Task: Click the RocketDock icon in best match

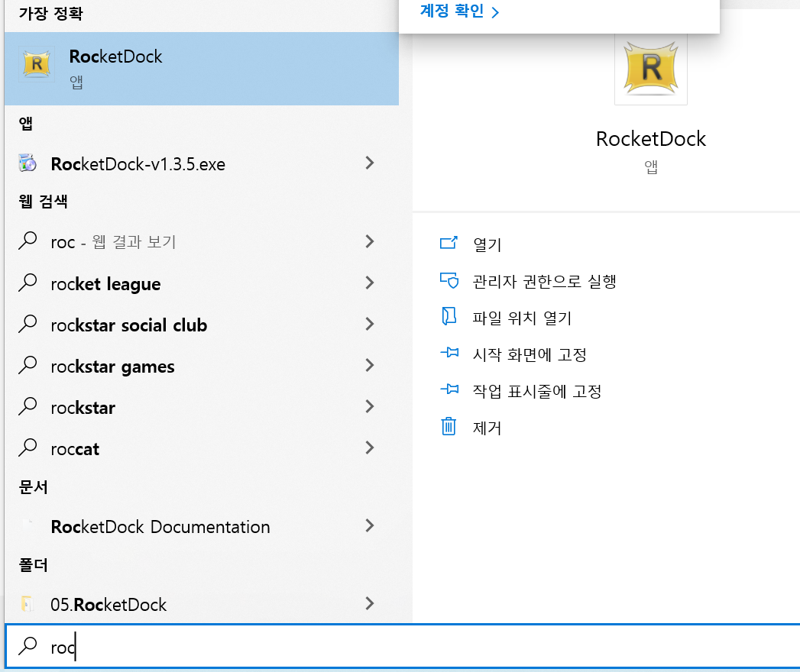Action: [37, 63]
